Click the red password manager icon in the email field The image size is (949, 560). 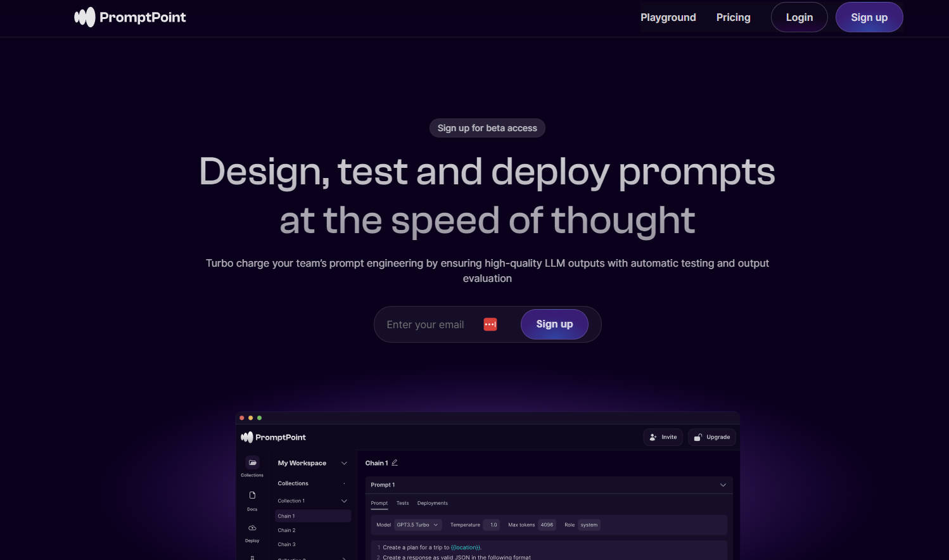[490, 324]
